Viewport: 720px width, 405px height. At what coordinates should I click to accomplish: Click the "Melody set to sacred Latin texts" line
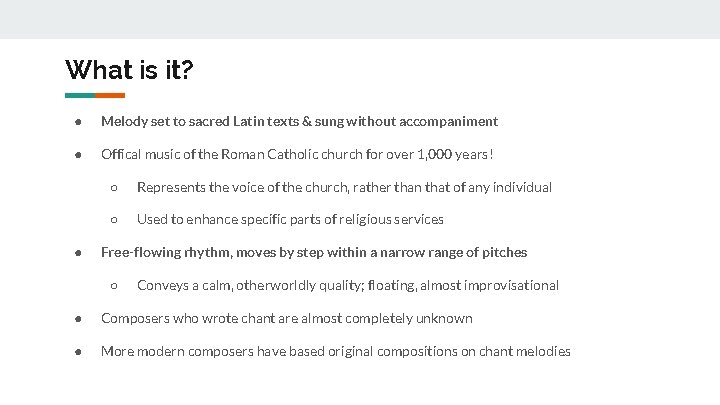[x=299, y=122]
